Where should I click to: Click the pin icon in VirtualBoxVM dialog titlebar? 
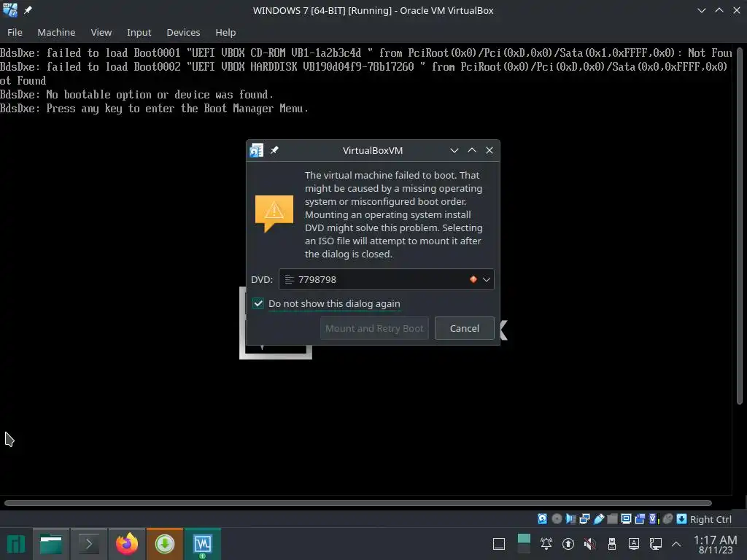274,150
